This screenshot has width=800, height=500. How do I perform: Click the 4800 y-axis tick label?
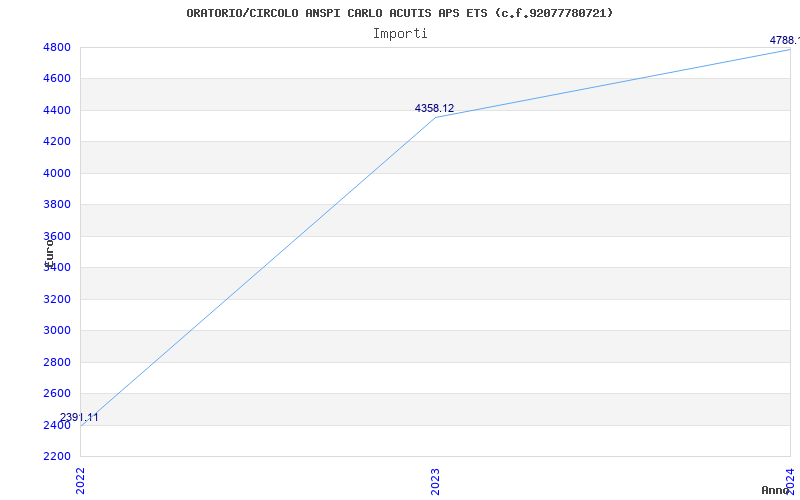click(x=57, y=47)
